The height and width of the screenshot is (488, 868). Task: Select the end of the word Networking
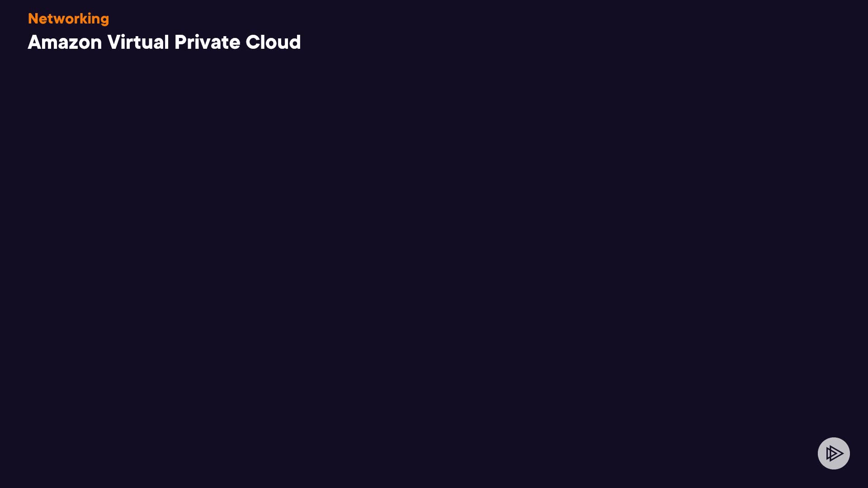[x=105, y=20]
